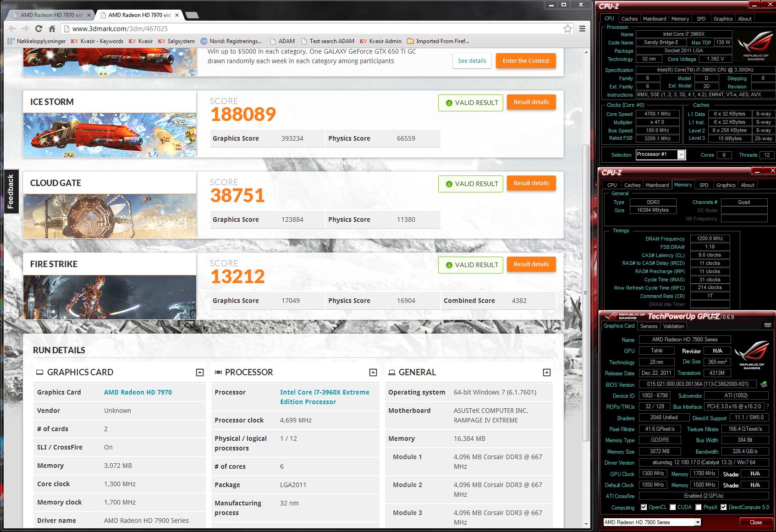The width and height of the screenshot is (776, 532).
Task: Select the GPU Clock 1300 MHz field
Action: tap(653, 474)
